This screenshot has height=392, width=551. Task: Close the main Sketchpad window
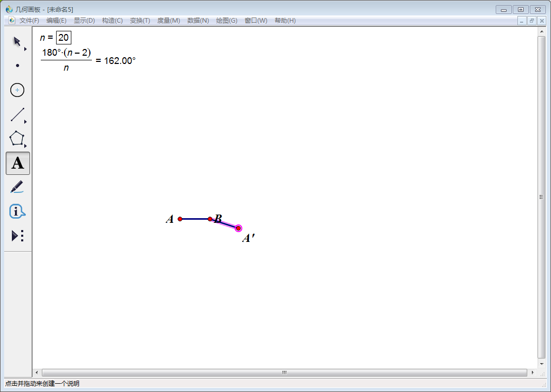pyautogui.click(x=538, y=9)
